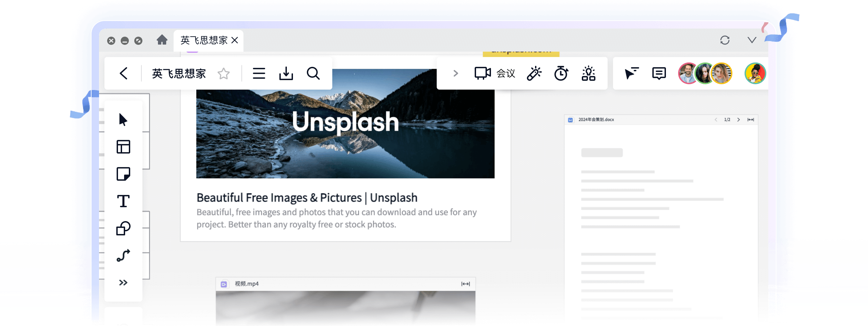Viewport: 868px width, 326px height.
Task: Go to next page of docx preview
Action: coord(738,120)
